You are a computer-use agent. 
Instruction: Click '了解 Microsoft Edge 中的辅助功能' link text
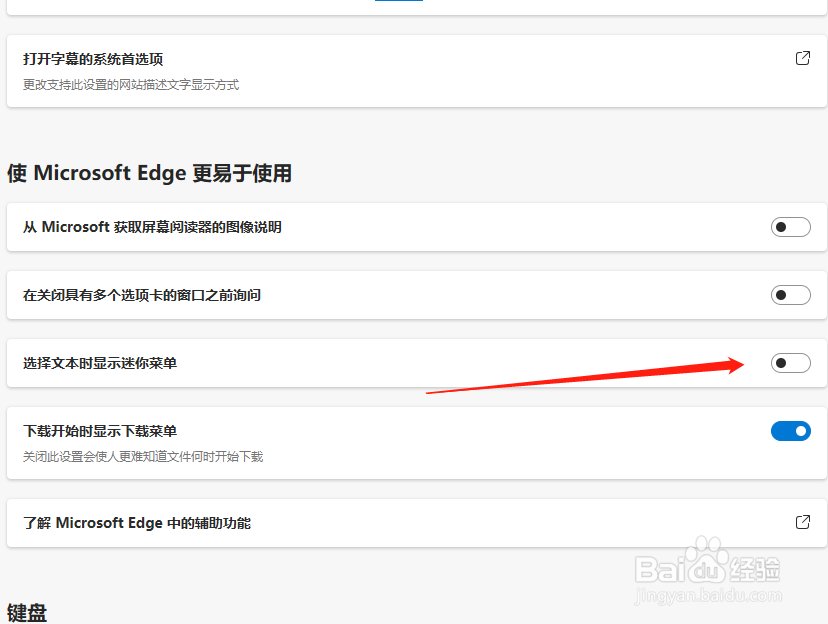pos(137,523)
